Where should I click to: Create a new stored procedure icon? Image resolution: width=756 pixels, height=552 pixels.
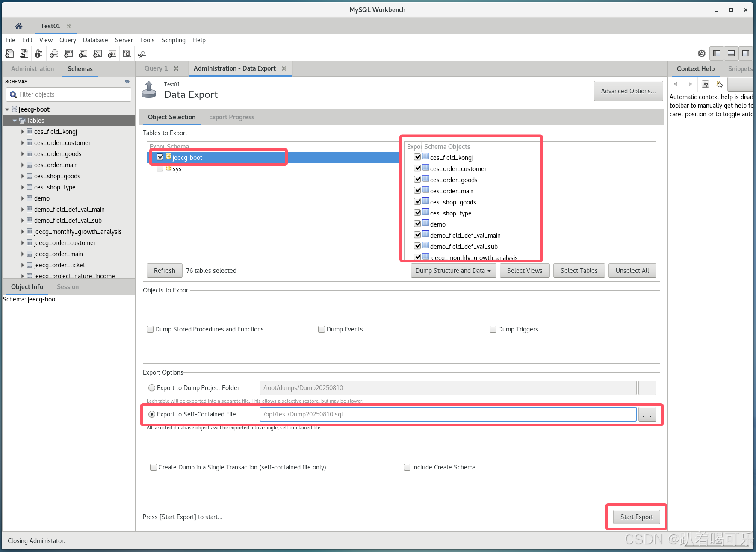point(97,53)
